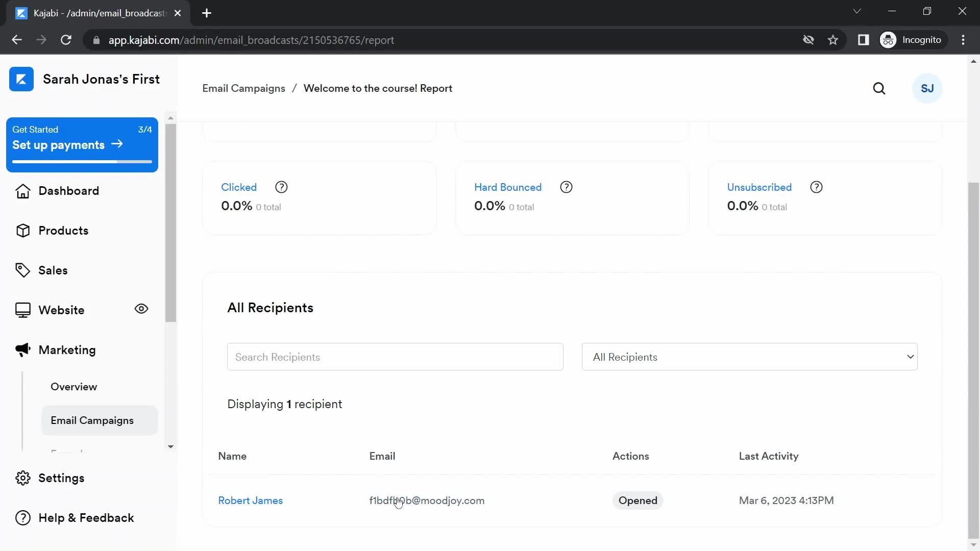
Task: Click the Website icon in sidebar
Action: (21, 310)
